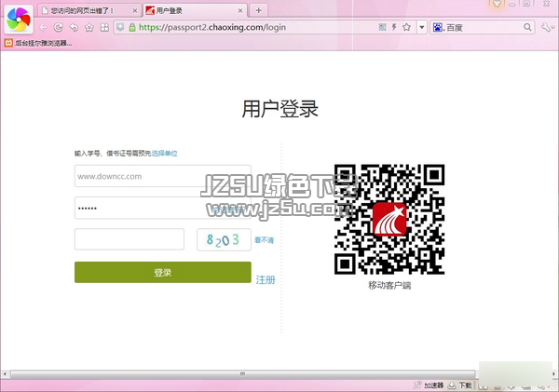Click the green padlock security icon
The height and width of the screenshot is (392, 559).
click(132, 27)
